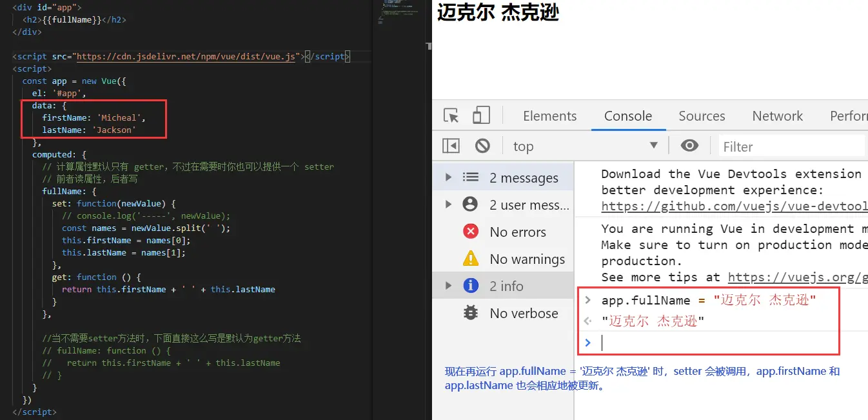Screen dimensions: 868x420
Task: Click the console prompt input line
Action: click(x=721, y=343)
